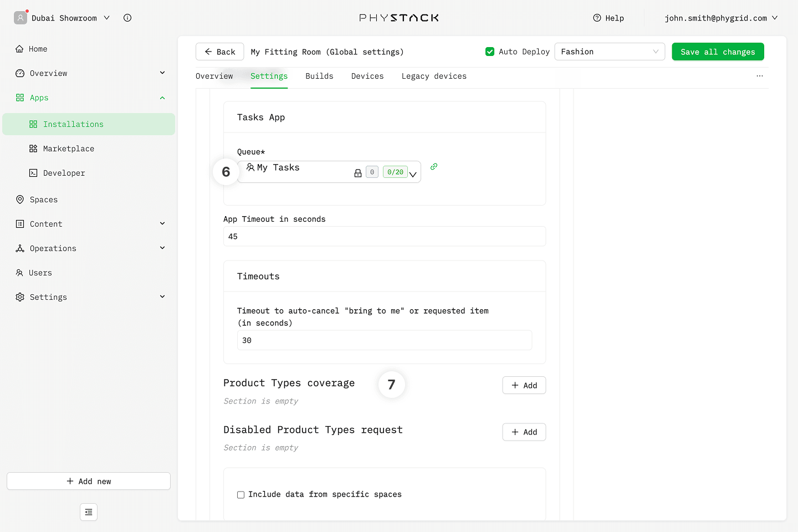
Task: Collapse the sidebar using bottom toggle icon
Action: click(x=89, y=512)
